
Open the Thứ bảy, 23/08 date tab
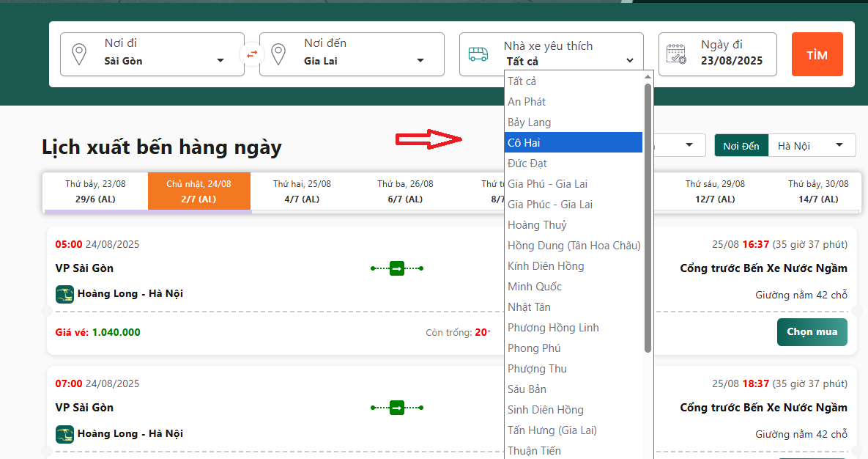[x=95, y=191]
